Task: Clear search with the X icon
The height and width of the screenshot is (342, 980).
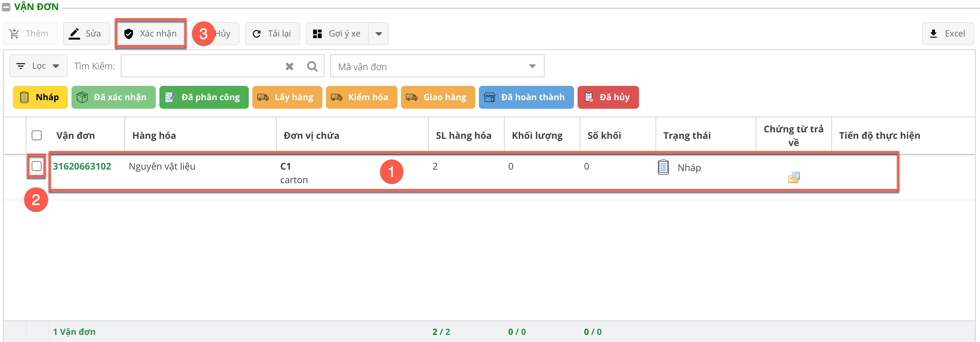Action: pyautogui.click(x=289, y=66)
